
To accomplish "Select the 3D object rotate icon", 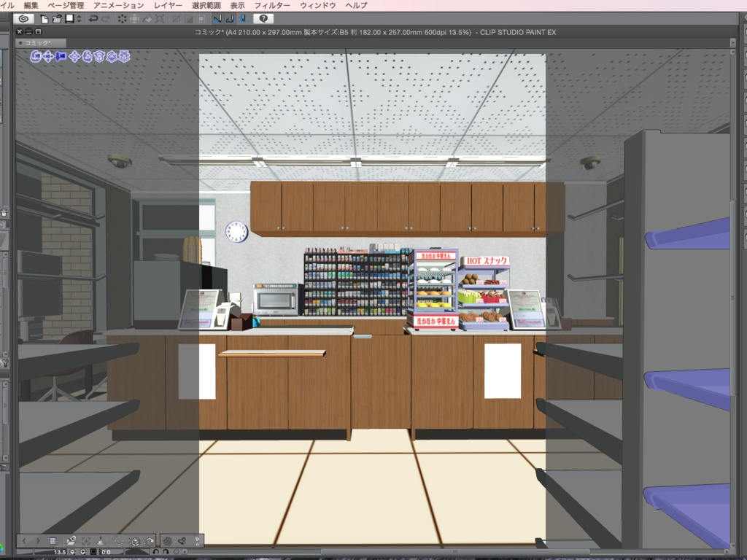I will click(x=99, y=58).
